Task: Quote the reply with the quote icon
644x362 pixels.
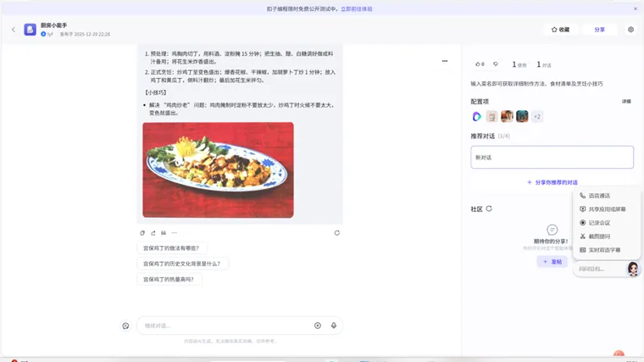Action: [x=164, y=233]
